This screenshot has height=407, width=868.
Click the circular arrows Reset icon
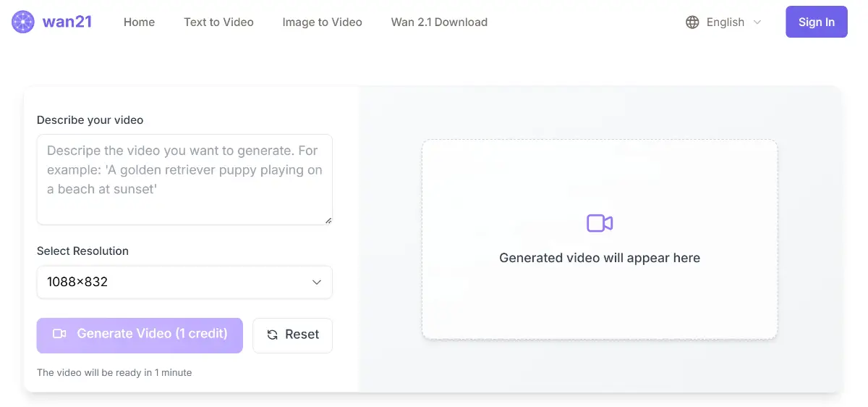coord(273,335)
